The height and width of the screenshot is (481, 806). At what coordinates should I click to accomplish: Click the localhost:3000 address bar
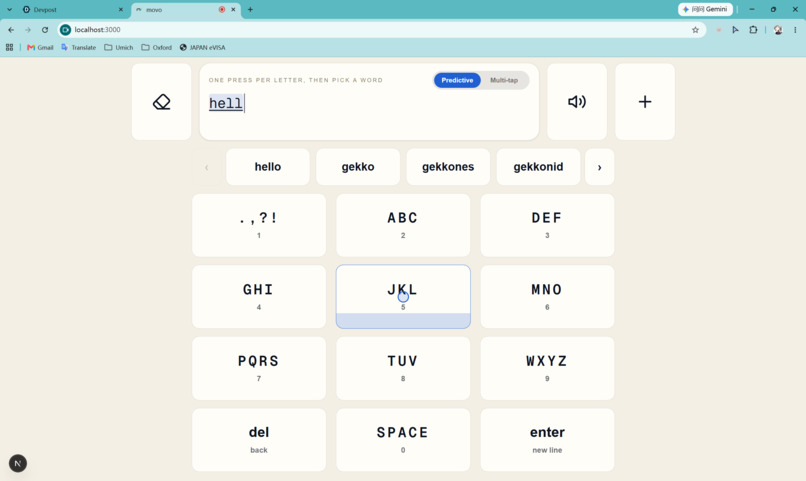point(380,30)
